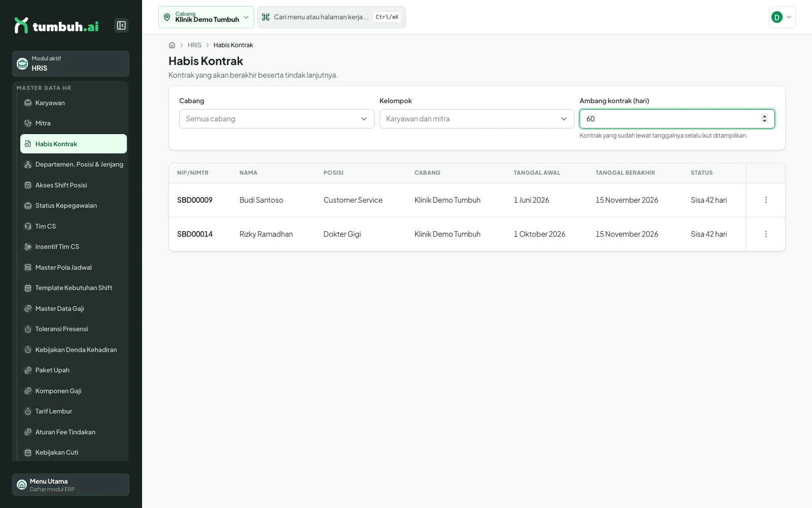Screen dimensions: 812x508
Task: Open the user avatar menu
Action: coord(782,17)
